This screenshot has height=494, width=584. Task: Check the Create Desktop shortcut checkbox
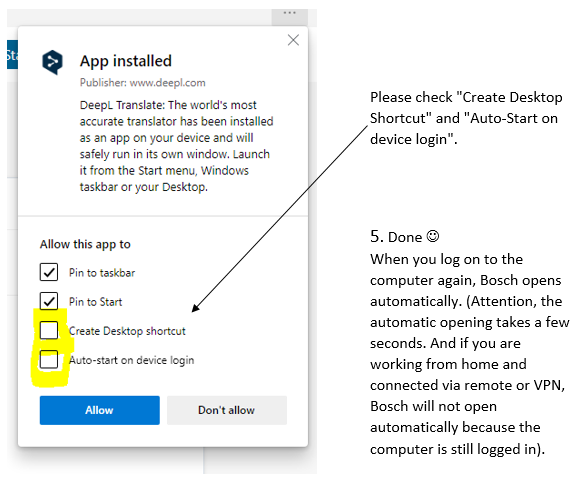[49, 330]
